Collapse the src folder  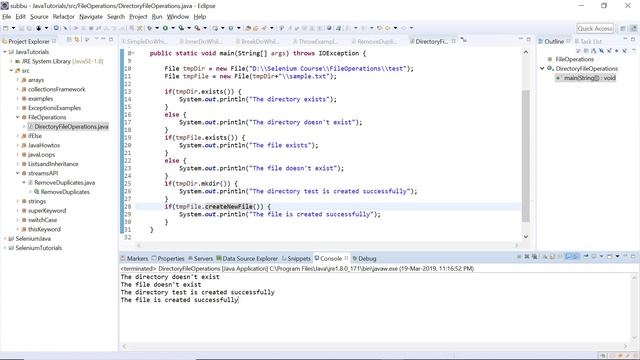pyautogui.click(x=11, y=71)
